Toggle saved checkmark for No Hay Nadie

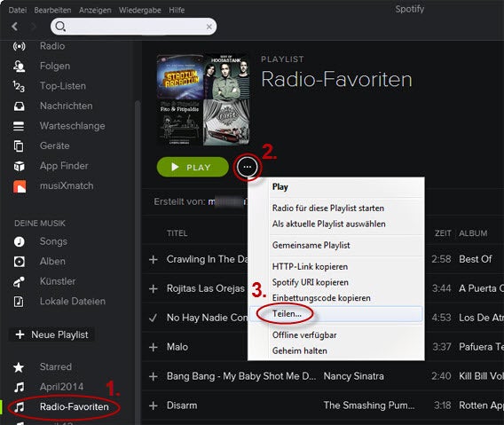coord(154,318)
